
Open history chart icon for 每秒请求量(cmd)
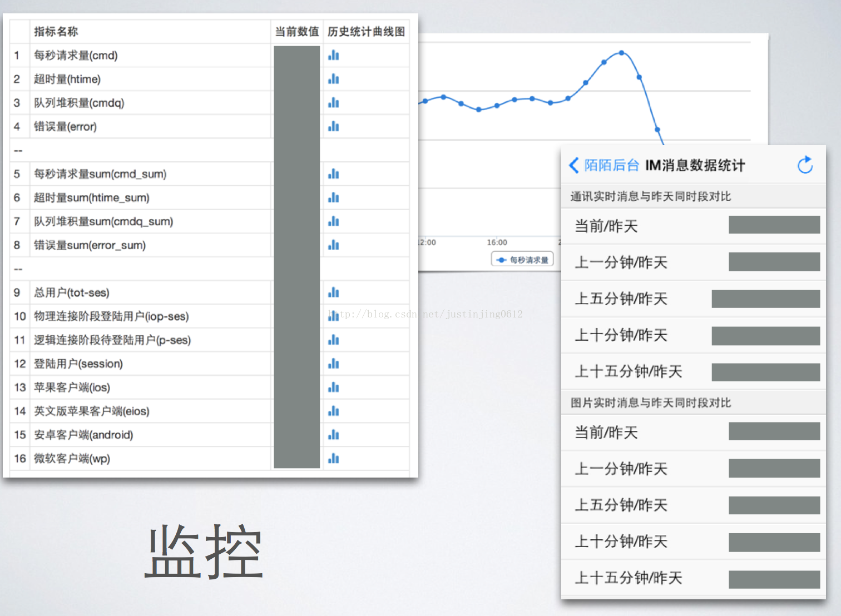coord(334,55)
